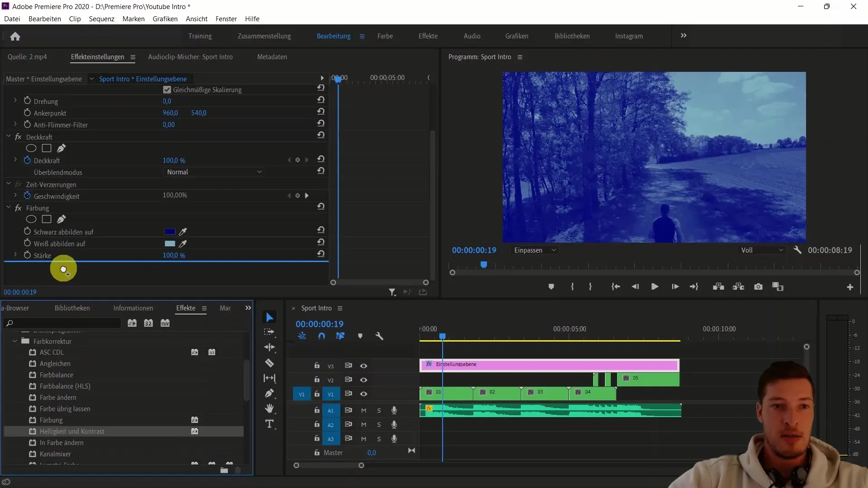868x488 pixels.
Task: Click the Export Frame camera icon
Action: [x=758, y=287]
